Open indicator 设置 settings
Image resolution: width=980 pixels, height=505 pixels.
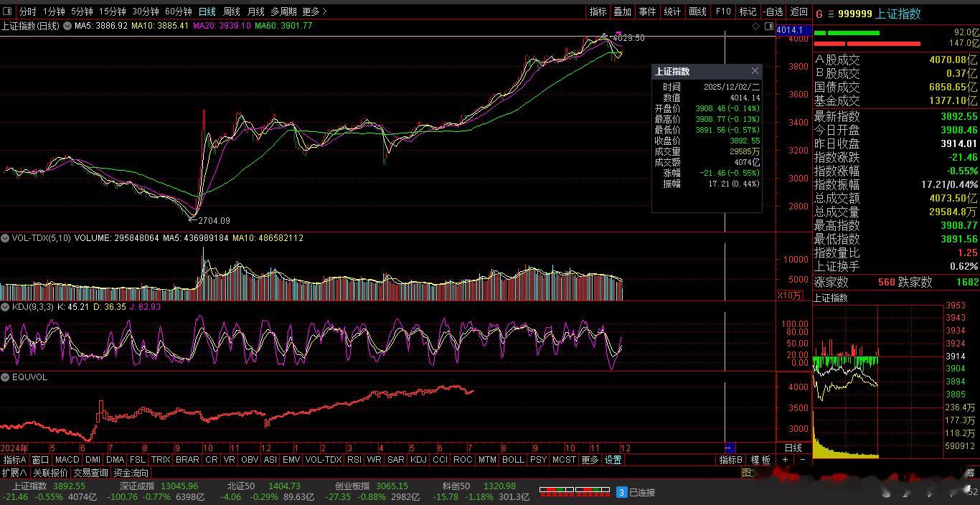pos(613,460)
